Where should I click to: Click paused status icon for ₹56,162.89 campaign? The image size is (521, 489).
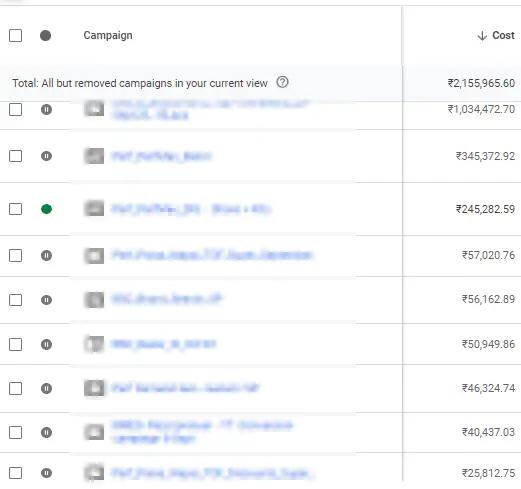tap(46, 300)
